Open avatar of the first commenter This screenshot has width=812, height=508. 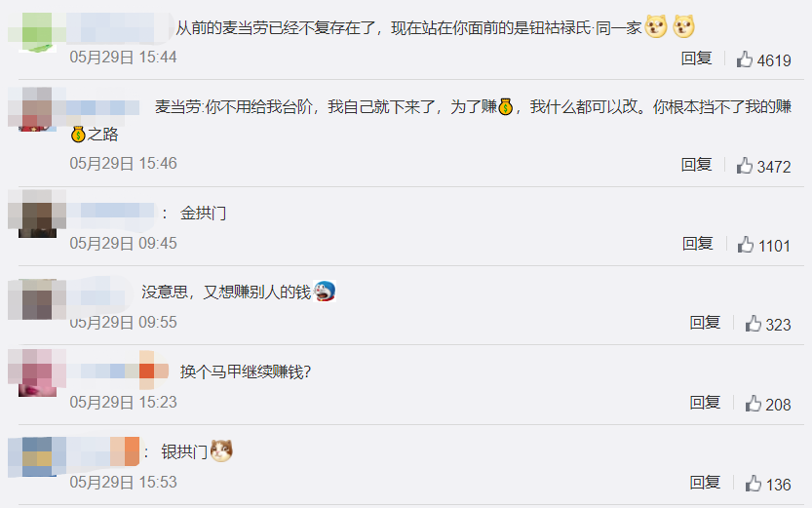(37, 32)
